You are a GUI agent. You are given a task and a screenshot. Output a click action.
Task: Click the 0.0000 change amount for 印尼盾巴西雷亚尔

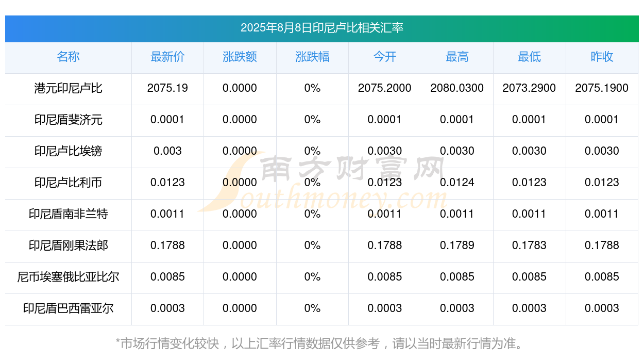point(240,308)
